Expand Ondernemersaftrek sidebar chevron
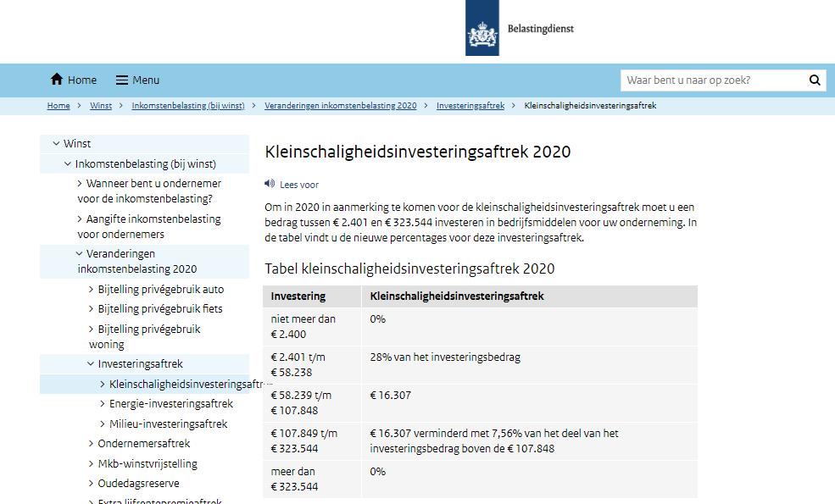The width and height of the screenshot is (835, 504). point(91,444)
